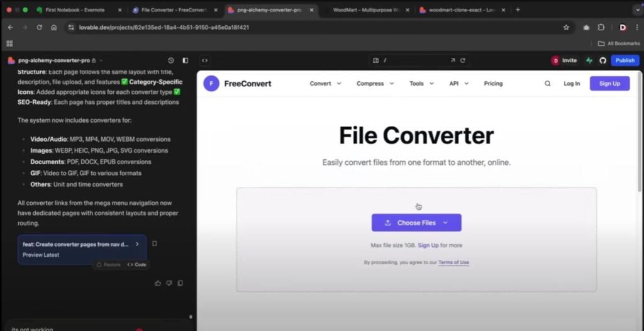Open the feat: Create converter pages edit card

(x=82, y=250)
